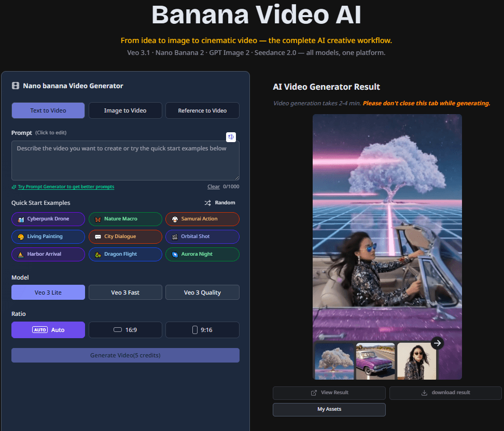
Task: Click the external-link icon in View Result
Action: [x=314, y=393]
